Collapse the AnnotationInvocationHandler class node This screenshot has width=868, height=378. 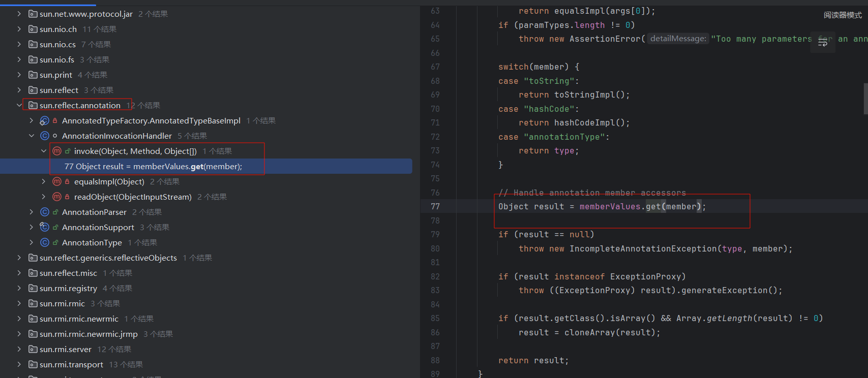pos(32,136)
